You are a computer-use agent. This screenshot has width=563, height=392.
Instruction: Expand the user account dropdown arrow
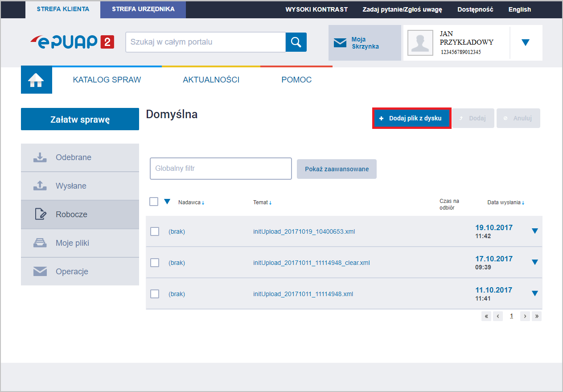[526, 42]
